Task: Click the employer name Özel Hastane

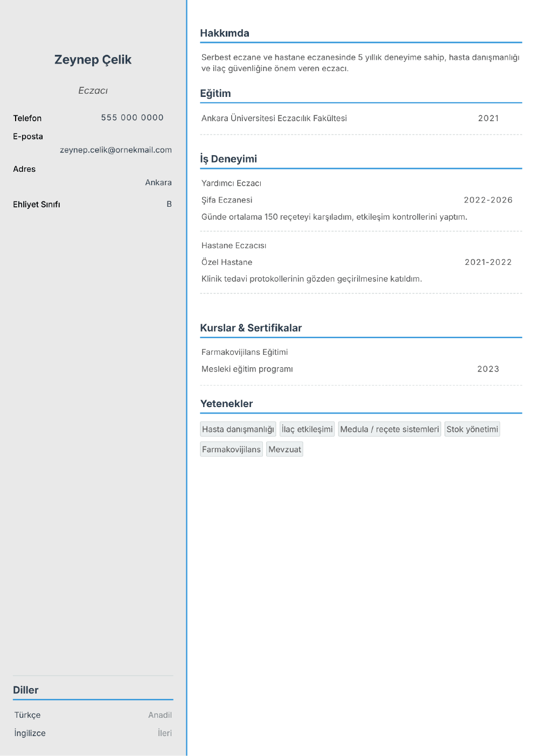Action: pyautogui.click(x=227, y=262)
